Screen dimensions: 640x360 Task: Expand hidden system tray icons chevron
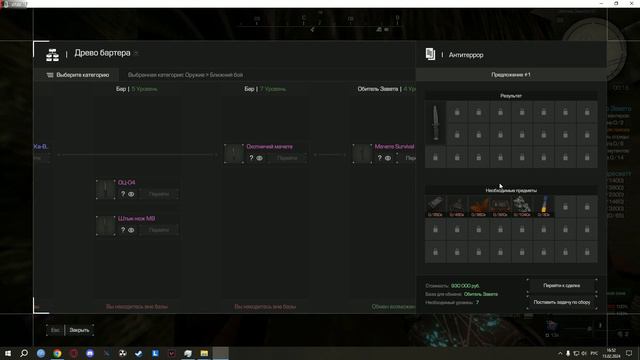(560, 353)
